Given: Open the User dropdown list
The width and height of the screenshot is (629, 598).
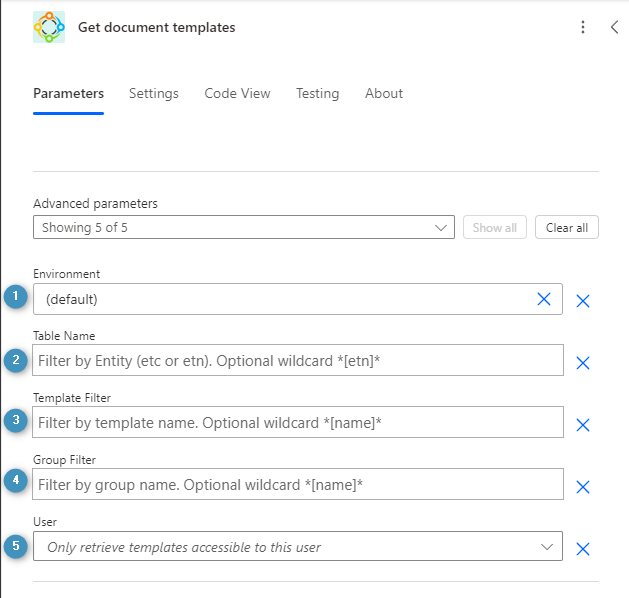Looking at the screenshot, I should (x=298, y=546).
